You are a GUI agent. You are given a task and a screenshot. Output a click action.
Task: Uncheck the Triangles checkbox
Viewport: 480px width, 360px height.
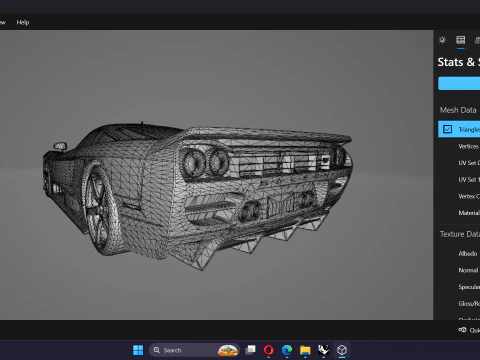(447, 129)
